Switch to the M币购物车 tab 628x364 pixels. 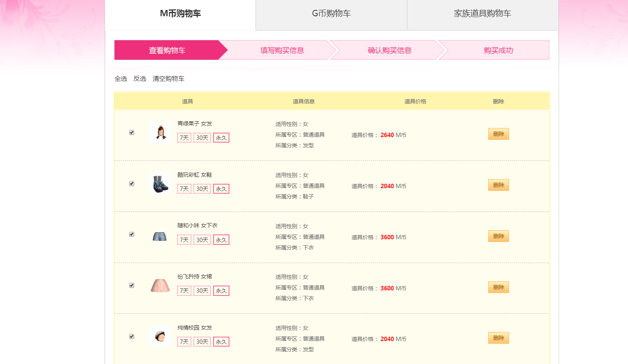(180, 15)
